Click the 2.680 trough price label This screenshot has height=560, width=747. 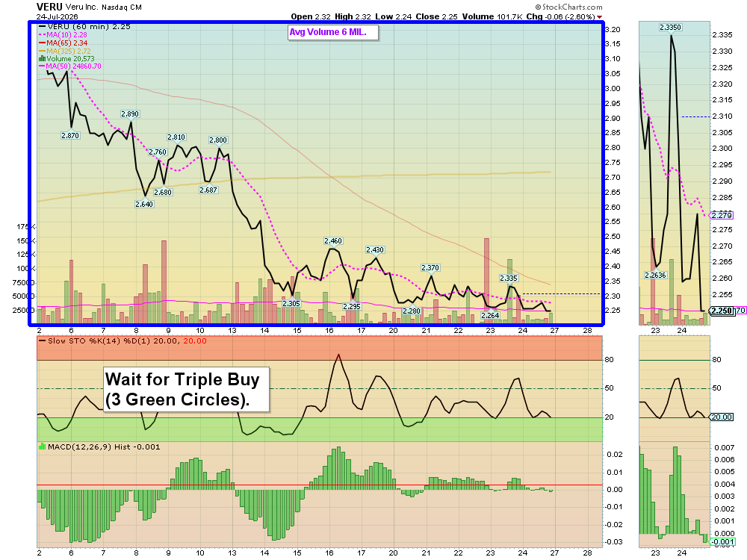163,193
